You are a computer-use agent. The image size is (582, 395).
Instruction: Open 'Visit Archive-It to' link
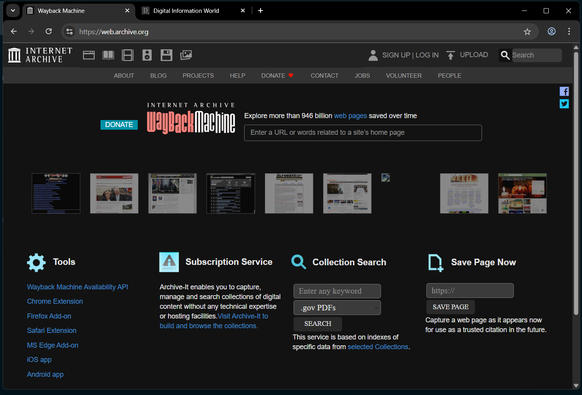coord(243,316)
